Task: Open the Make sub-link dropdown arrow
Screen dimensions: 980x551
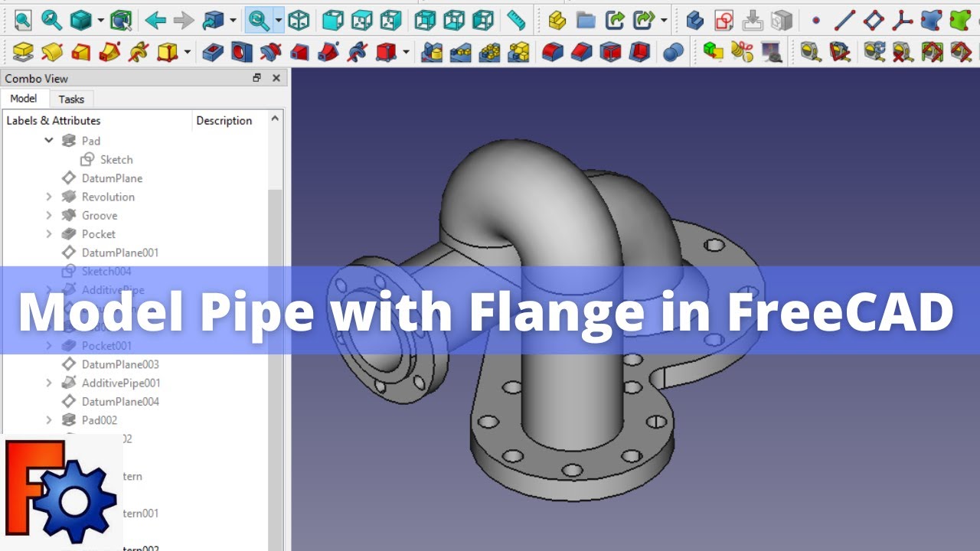Action: 663,20
